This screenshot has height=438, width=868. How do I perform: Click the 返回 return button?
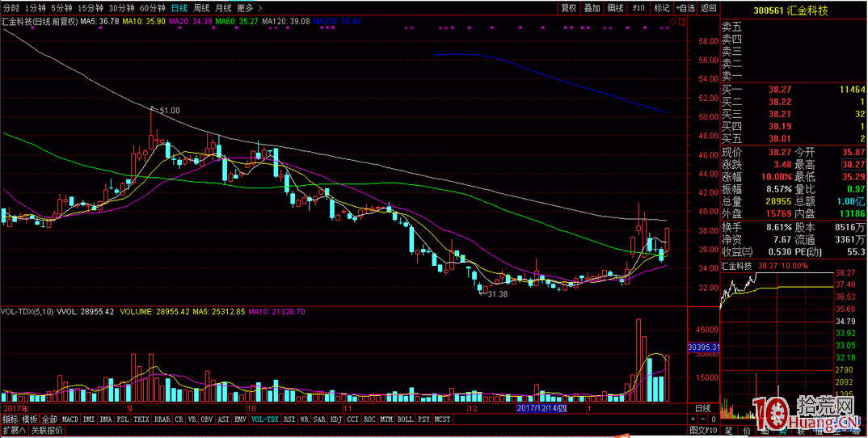(x=708, y=8)
